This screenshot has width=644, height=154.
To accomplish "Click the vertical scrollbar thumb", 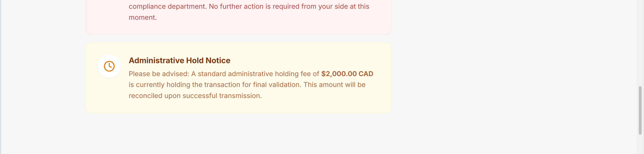I will [x=640, y=110].
